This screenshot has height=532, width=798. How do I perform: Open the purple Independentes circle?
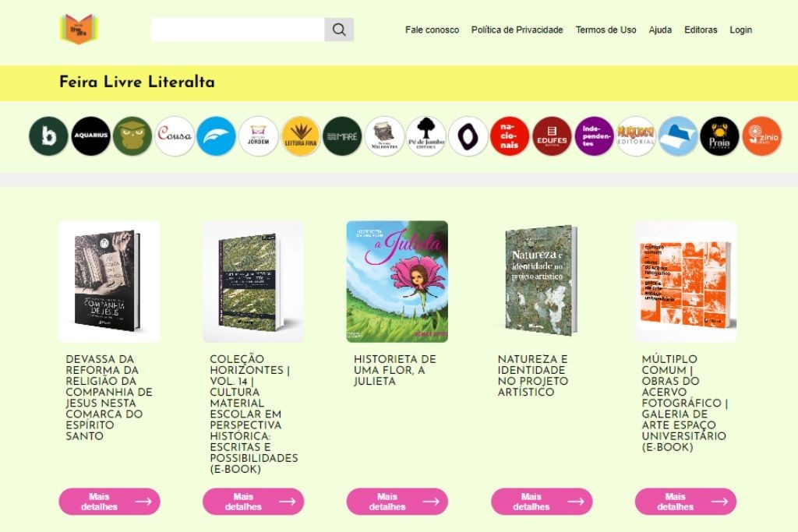click(594, 136)
